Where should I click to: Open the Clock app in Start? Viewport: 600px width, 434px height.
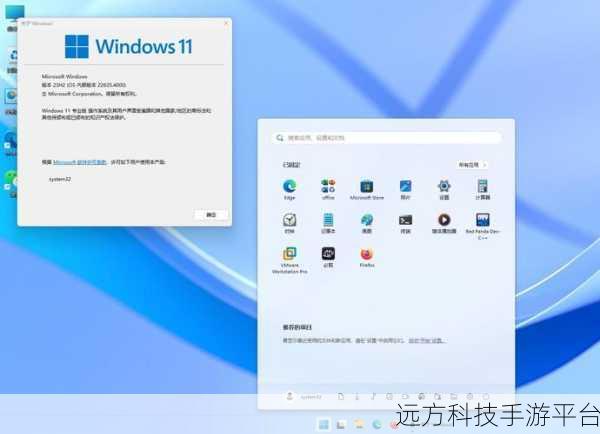pyautogui.click(x=289, y=223)
